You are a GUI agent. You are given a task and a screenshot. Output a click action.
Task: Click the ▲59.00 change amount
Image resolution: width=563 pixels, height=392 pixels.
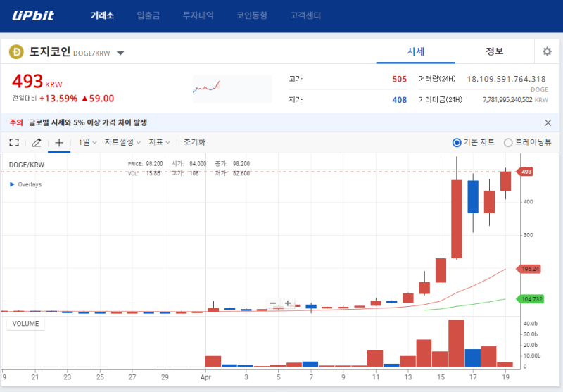click(98, 99)
